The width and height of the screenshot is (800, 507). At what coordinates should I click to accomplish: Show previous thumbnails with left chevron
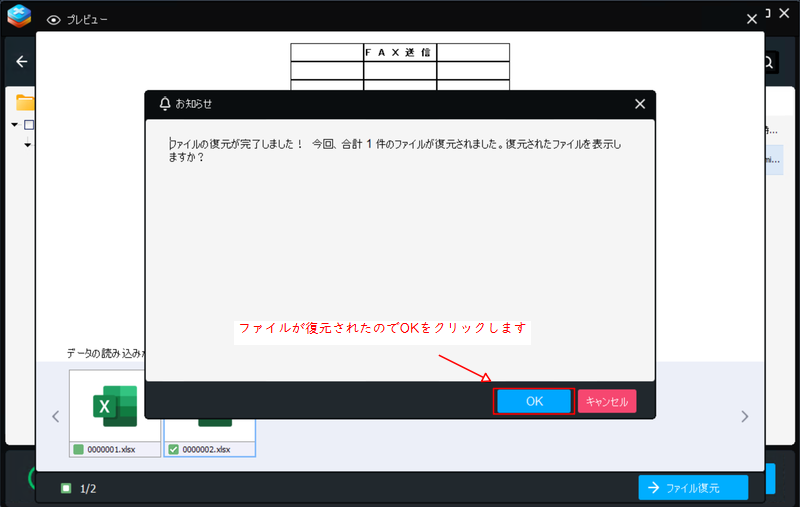56,416
